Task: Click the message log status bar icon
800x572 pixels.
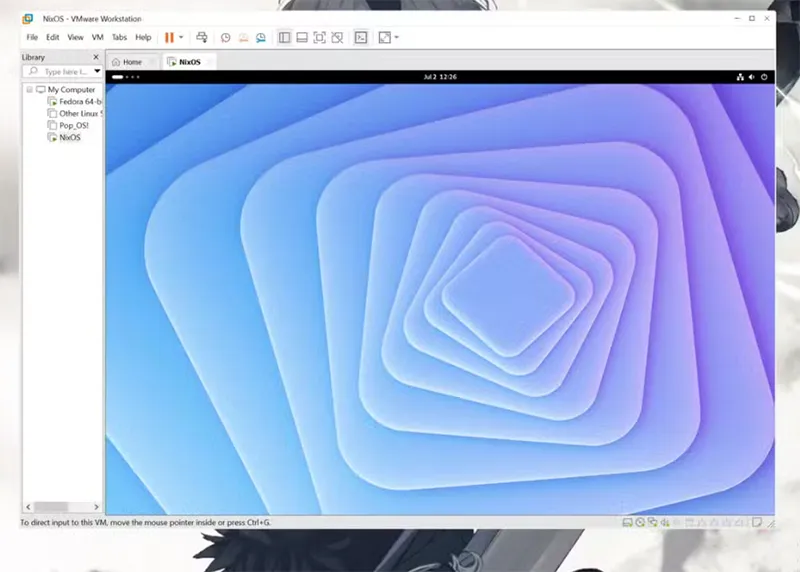Action: point(757,523)
